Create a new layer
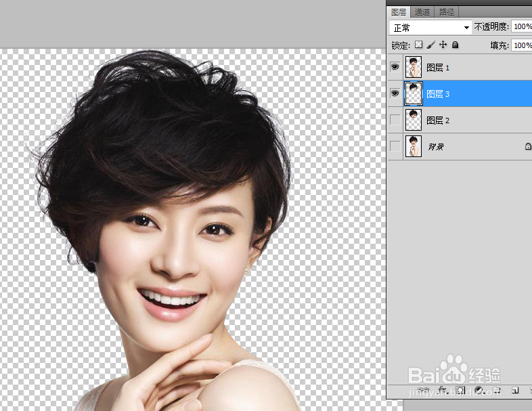Screen dimensions: 532x411 pyautogui.click(x=515, y=390)
